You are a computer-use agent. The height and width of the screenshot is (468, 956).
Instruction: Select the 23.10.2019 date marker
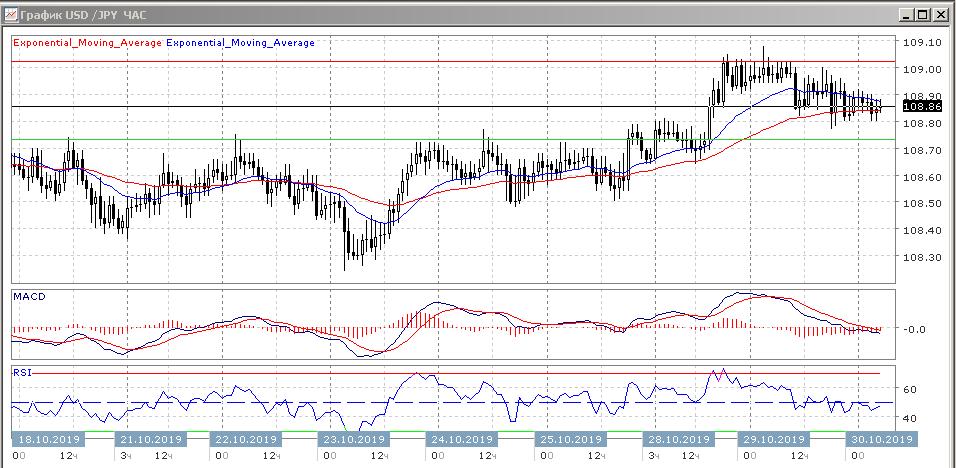(x=352, y=439)
